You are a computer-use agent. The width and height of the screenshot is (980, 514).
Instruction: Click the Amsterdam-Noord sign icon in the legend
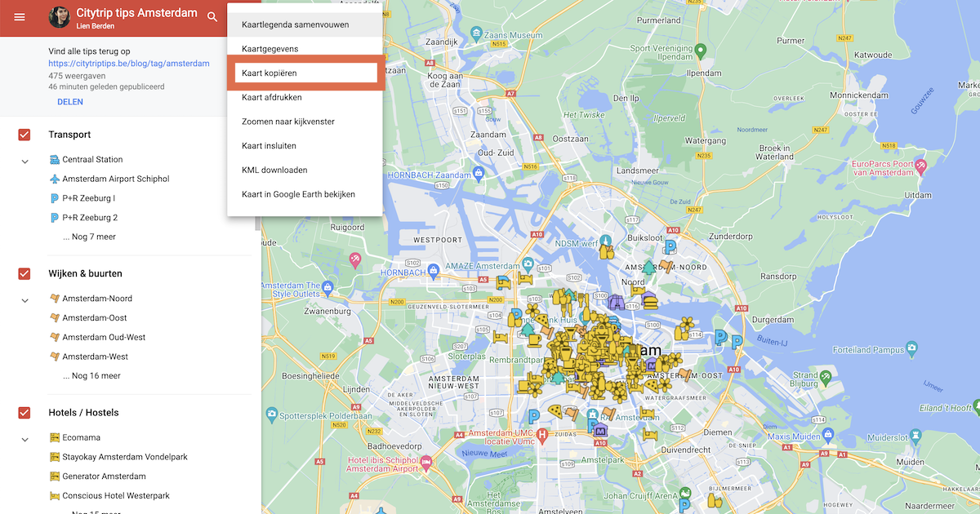(55, 299)
